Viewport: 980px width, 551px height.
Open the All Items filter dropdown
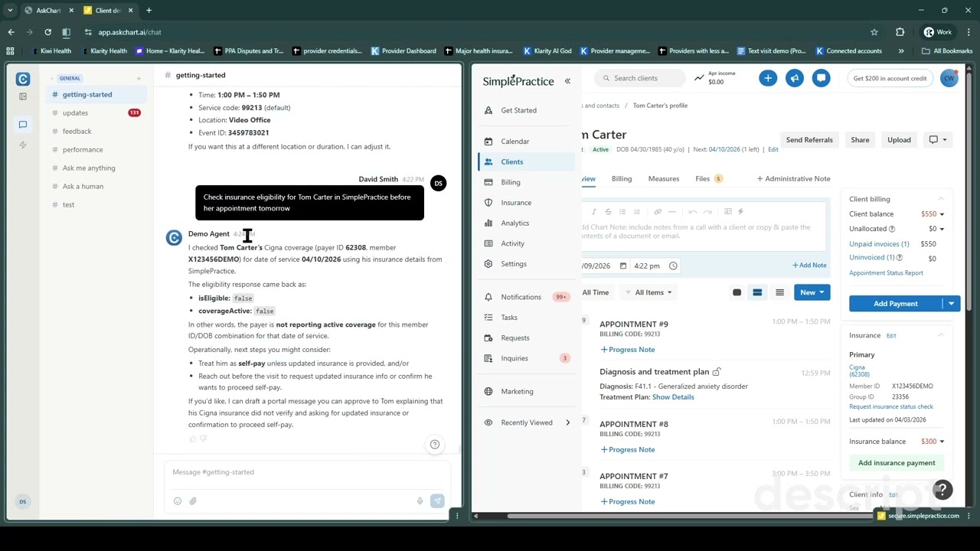(648, 292)
